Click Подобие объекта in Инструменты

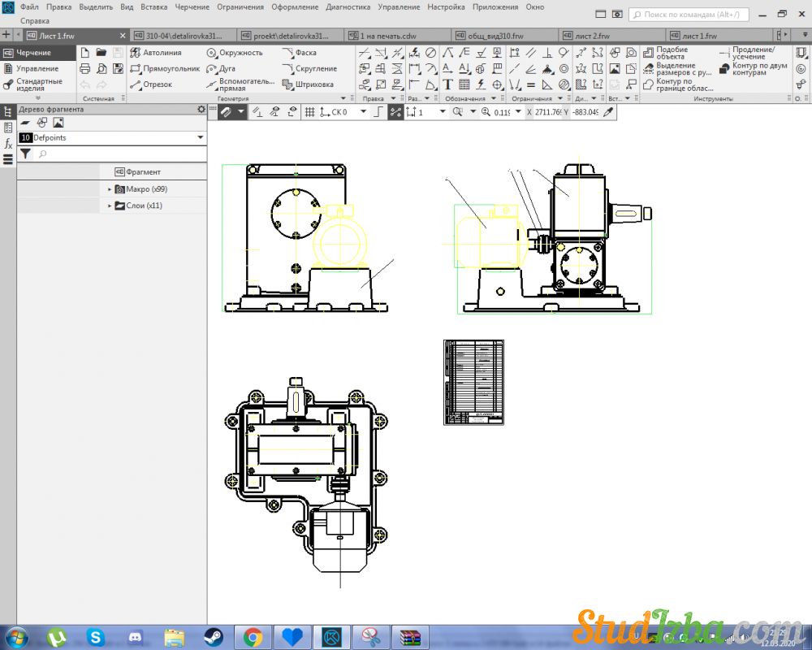pyautogui.click(x=671, y=53)
